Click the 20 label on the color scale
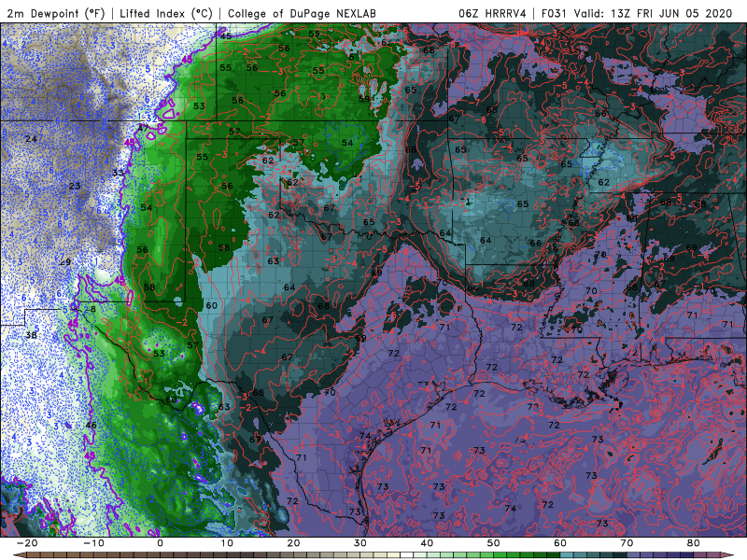The height and width of the screenshot is (560, 747). (x=293, y=543)
